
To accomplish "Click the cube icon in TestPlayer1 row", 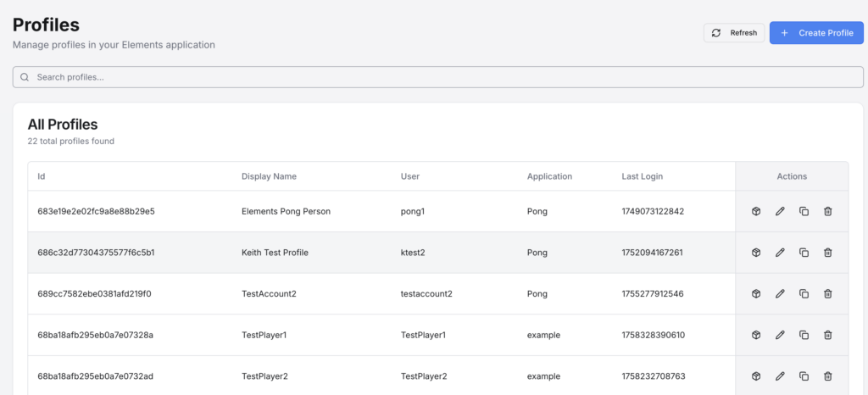I will coord(756,335).
